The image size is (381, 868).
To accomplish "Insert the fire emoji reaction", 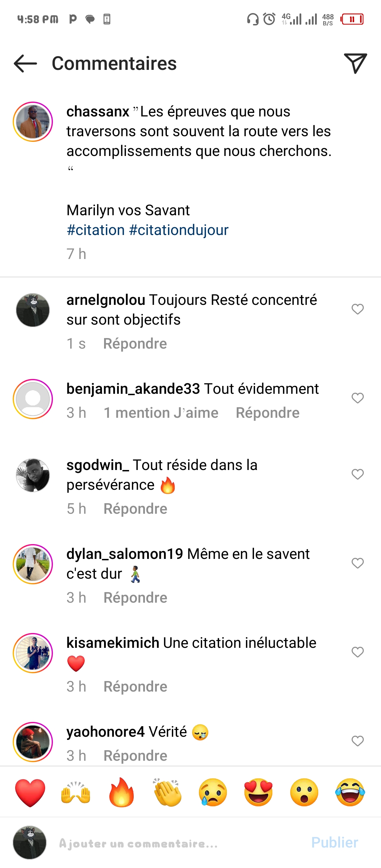I will (121, 792).
